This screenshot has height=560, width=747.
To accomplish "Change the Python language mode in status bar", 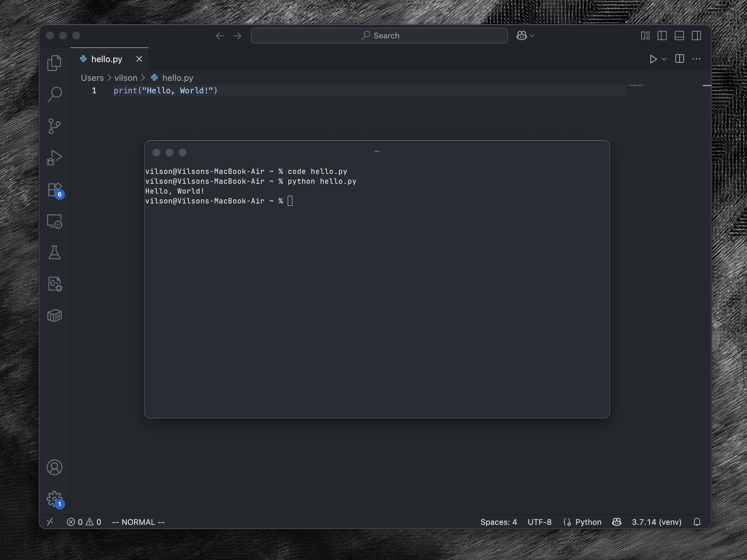I will click(588, 522).
